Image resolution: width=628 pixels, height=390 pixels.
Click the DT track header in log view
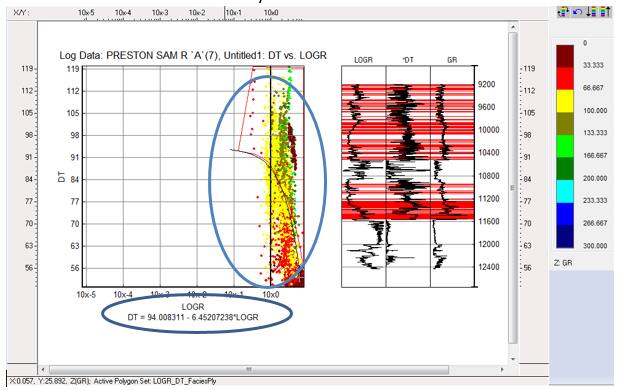click(x=408, y=60)
